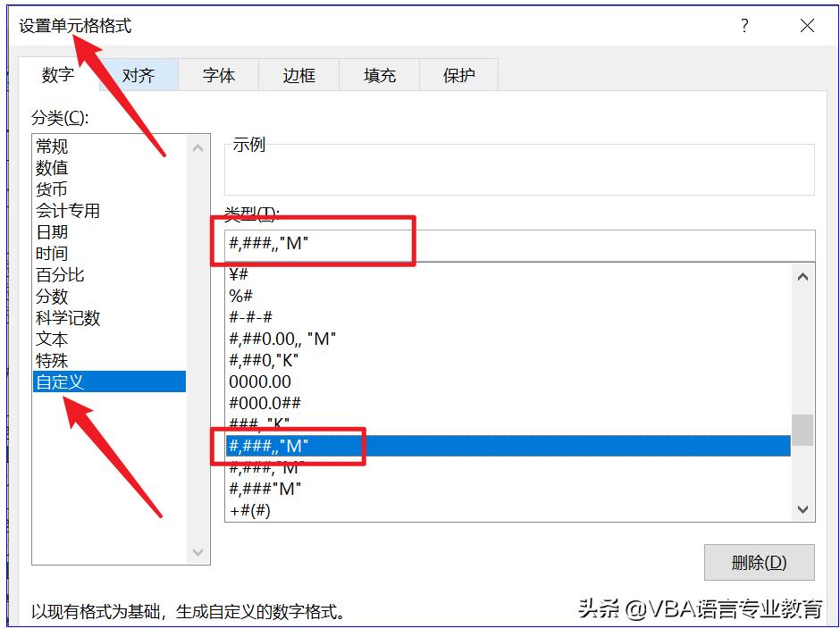Click the Help question mark icon
Screen dimensions: 840x637
click(743, 27)
